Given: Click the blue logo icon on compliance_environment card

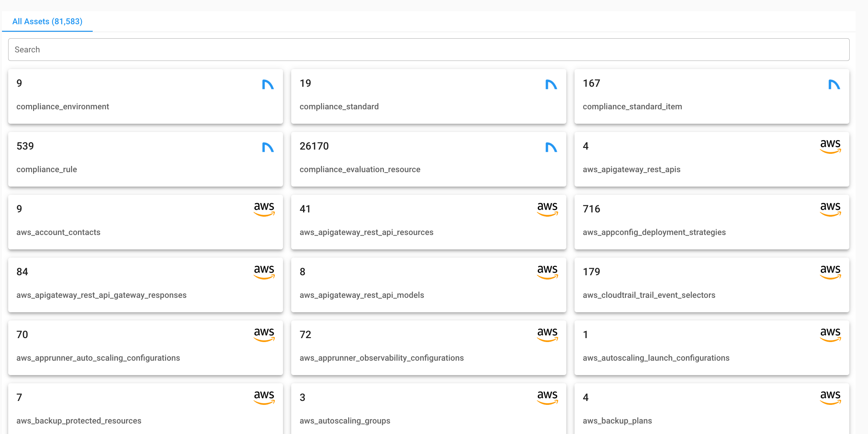Looking at the screenshot, I should pos(268,84).
